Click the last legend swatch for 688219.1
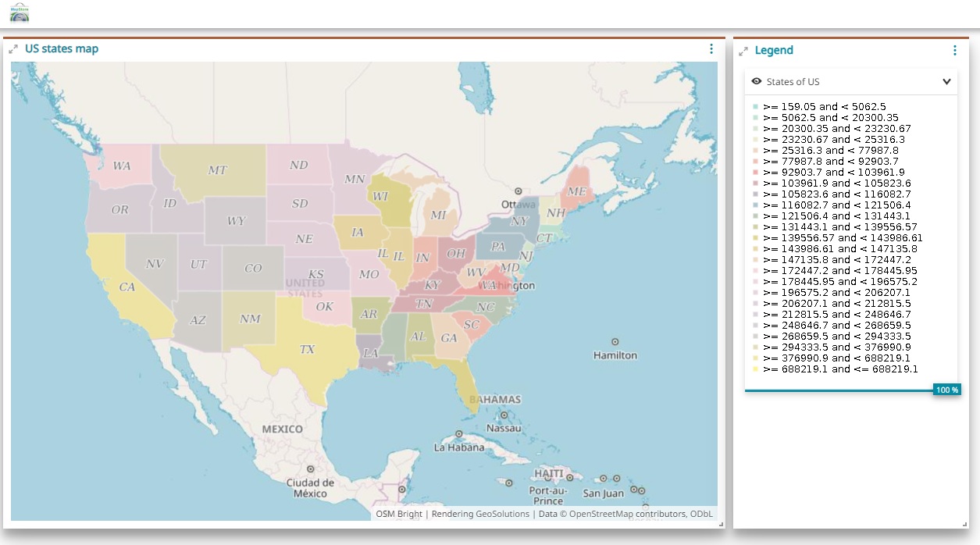Viewport: 980px width, 545px height. (755, 369)
